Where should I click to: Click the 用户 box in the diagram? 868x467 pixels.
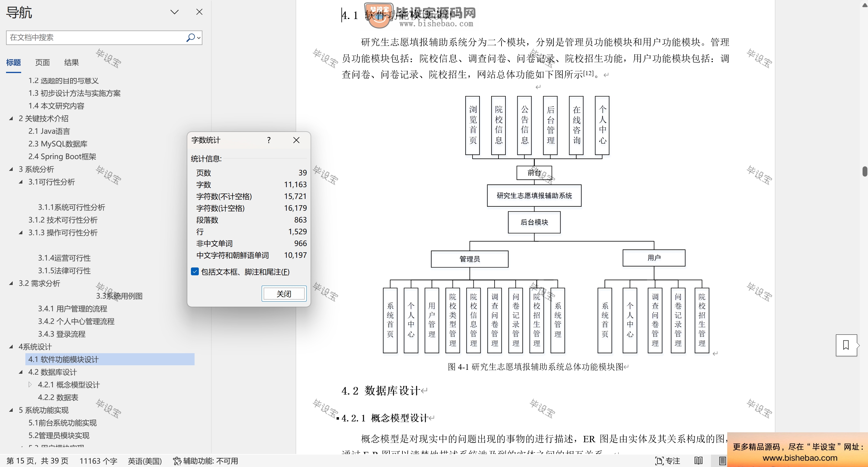point(654,257)
